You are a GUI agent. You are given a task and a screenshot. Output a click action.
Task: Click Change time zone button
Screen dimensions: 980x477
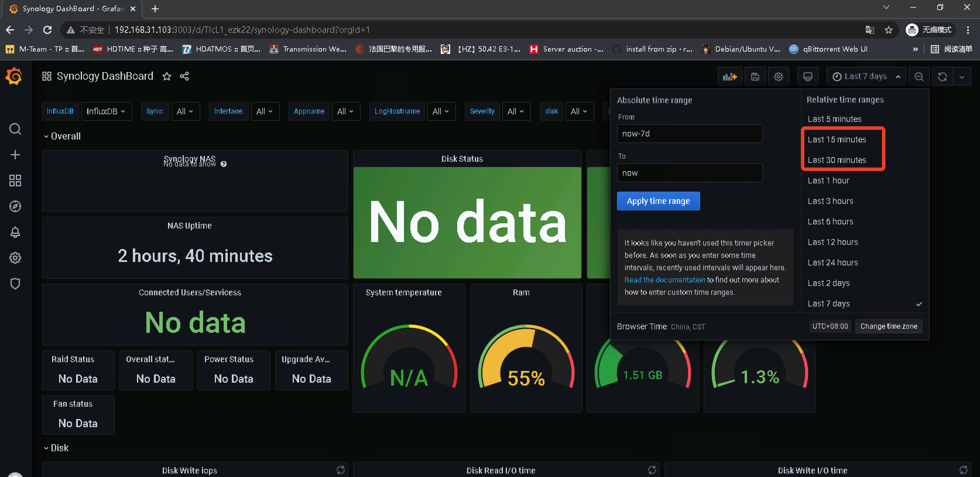coord(889,326)
